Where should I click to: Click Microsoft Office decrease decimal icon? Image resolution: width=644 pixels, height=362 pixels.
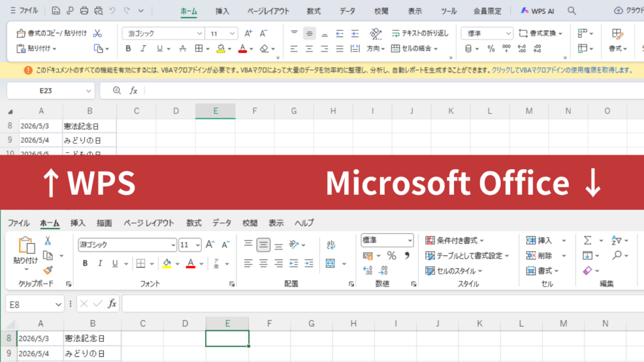[x=383, y=270]
